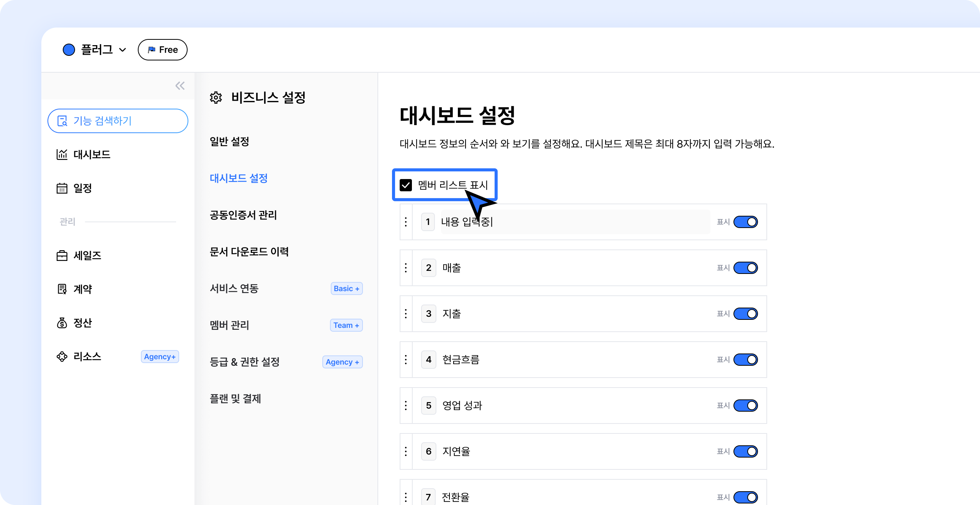This screenshot has width=980, height=505.
Task: Click the drag handle dots on 매출 row
Action: [406, 268]
